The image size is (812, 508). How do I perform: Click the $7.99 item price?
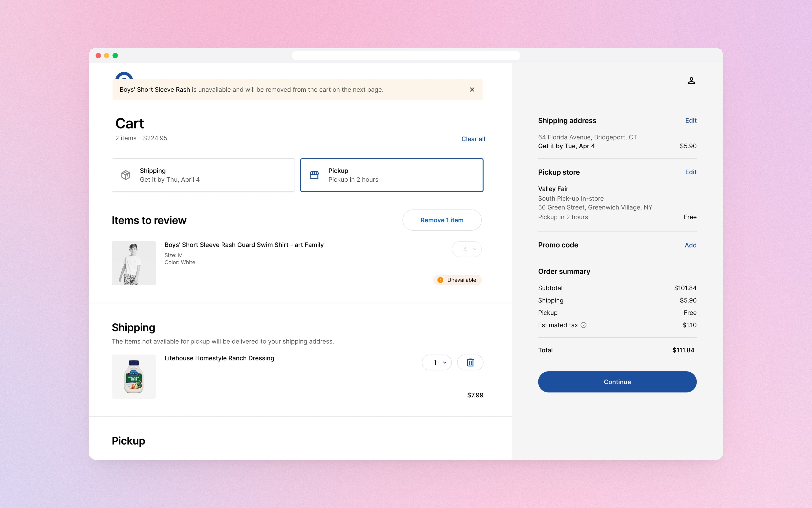[x=475, y=395]
